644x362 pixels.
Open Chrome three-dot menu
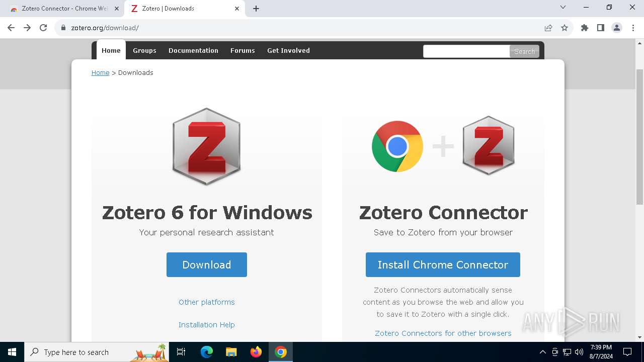pos(633,28)
